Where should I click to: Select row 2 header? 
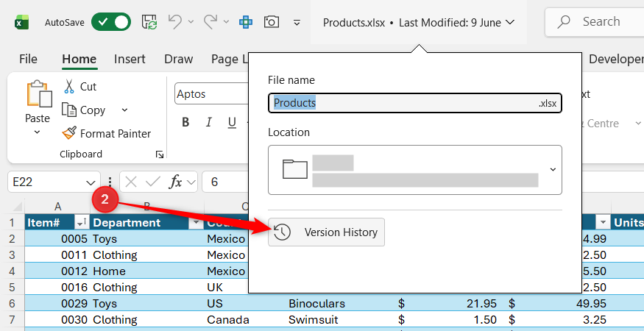pos(12,238)
